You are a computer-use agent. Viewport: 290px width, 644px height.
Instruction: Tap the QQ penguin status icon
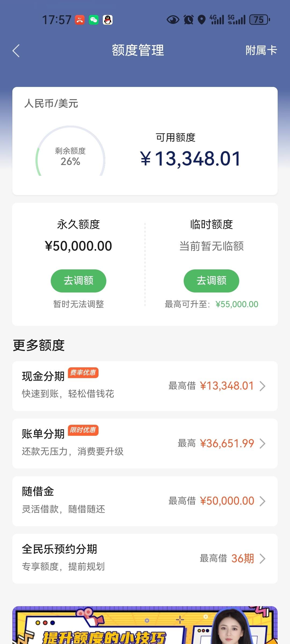pyautogui.click(x=108, y=20)
